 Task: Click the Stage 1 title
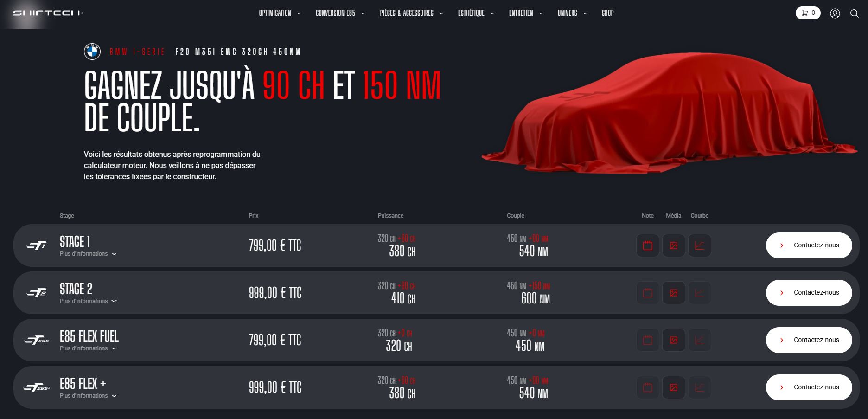[75, 242]
